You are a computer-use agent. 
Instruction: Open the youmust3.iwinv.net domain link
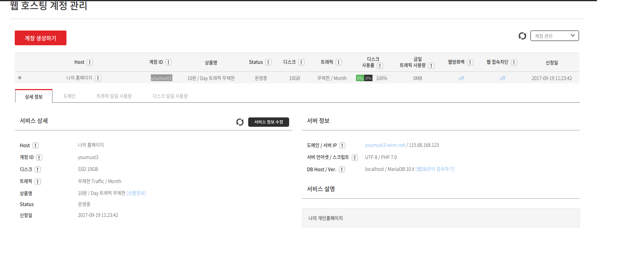pyautogui.click(x=385, y=145)
